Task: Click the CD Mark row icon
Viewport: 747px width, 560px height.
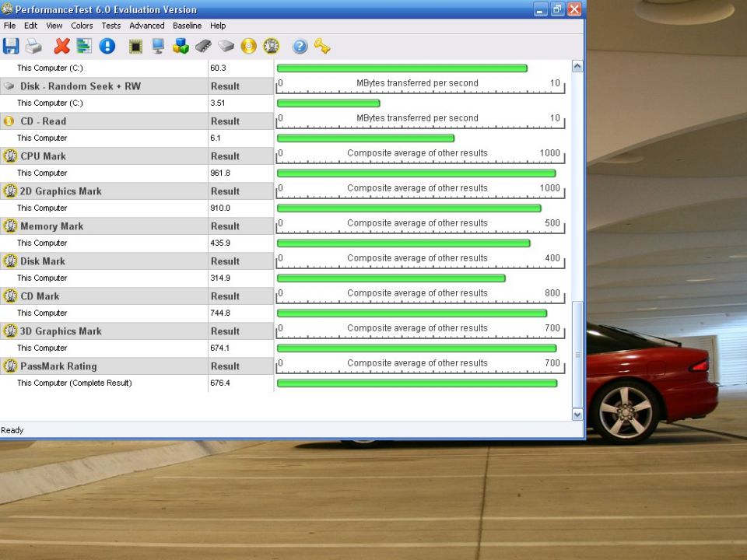Action: point(10,296)
